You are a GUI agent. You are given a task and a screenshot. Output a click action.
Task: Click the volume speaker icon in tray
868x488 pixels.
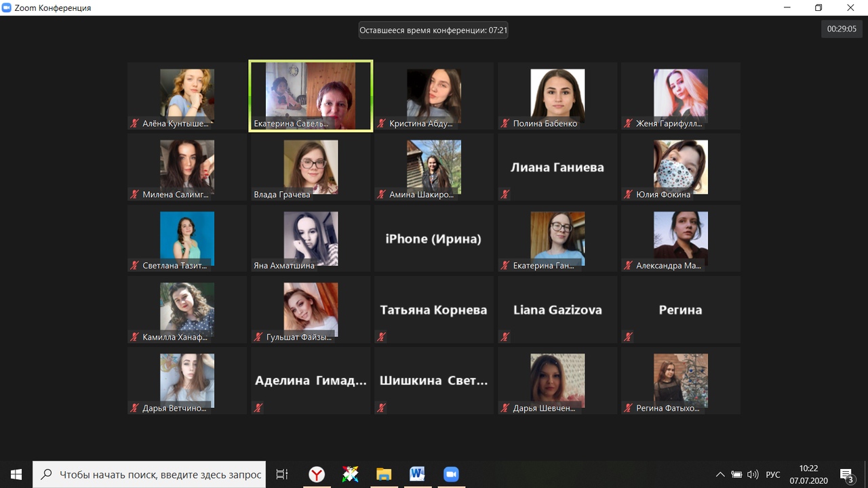pos(753,474)
